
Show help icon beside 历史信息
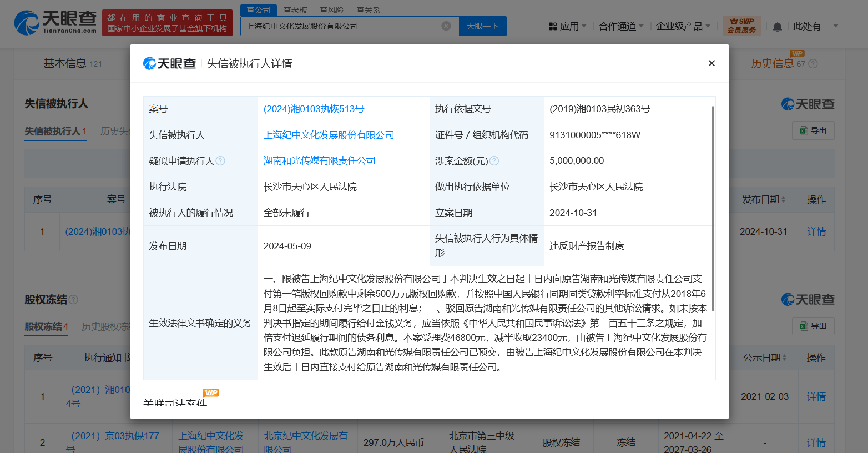point(813,64)
